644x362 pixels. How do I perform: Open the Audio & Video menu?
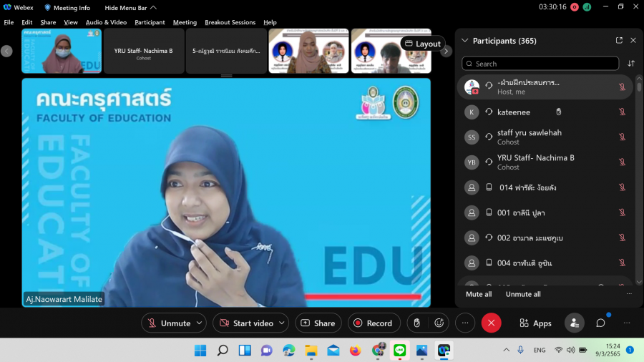106,22
